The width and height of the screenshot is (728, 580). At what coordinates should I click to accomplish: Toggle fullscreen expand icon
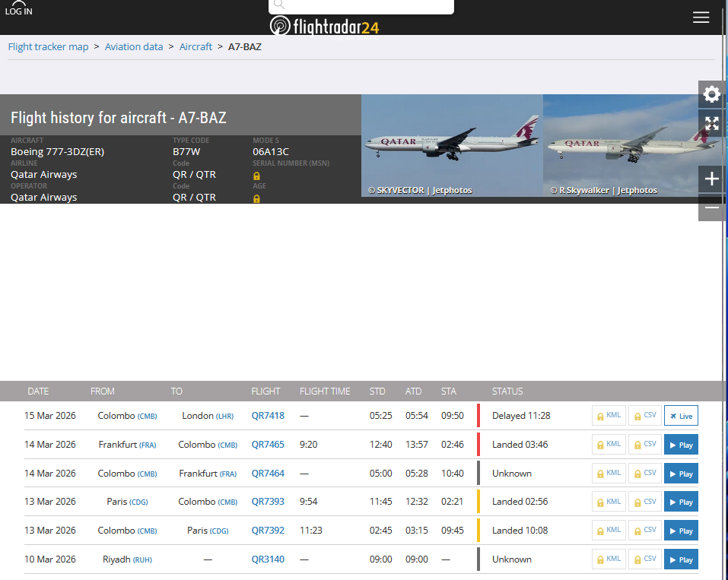coord(711,123)
